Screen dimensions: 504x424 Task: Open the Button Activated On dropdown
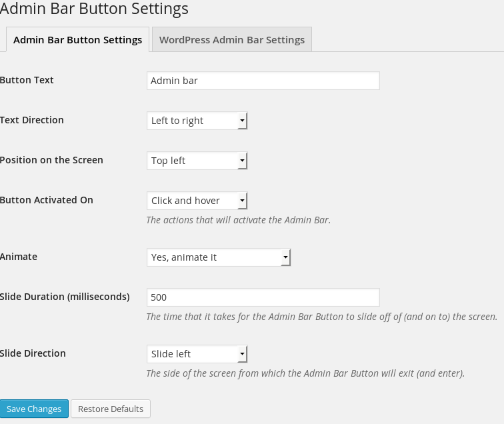(x=197, y=201)
